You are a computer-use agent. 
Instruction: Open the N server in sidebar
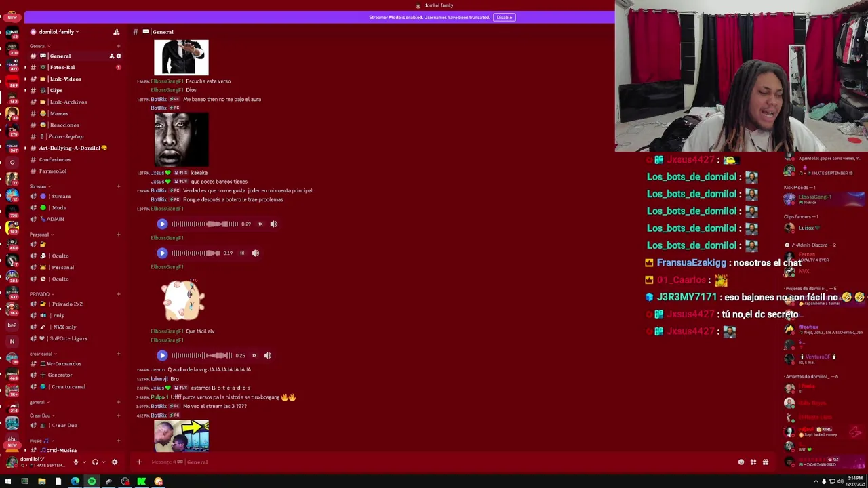12,341
